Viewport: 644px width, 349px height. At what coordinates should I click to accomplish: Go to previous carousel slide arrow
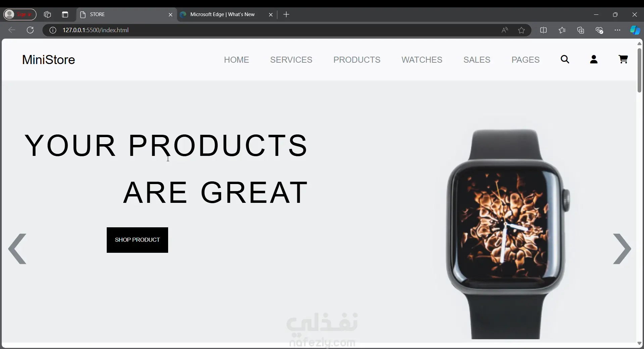(17, 249)
